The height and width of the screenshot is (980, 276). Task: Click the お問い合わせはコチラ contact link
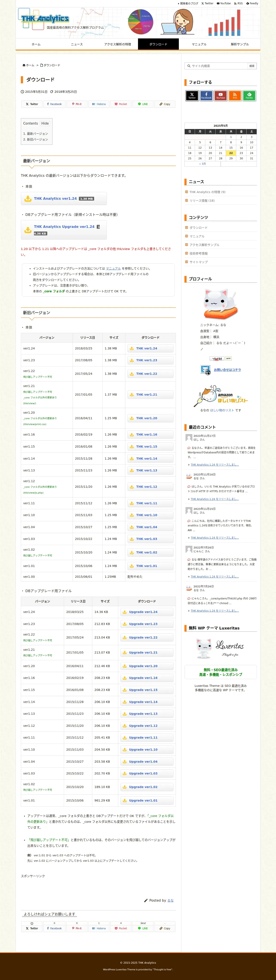coord(227,370)
